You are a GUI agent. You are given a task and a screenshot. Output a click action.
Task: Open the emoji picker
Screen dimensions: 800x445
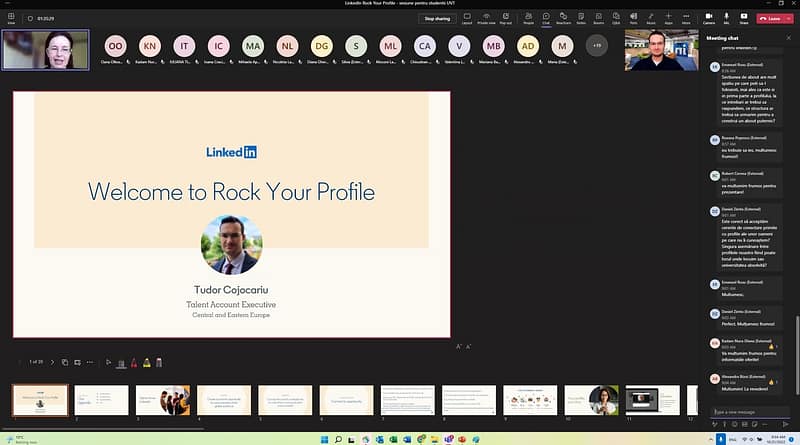pyautogui.click(x=735, y=424)
